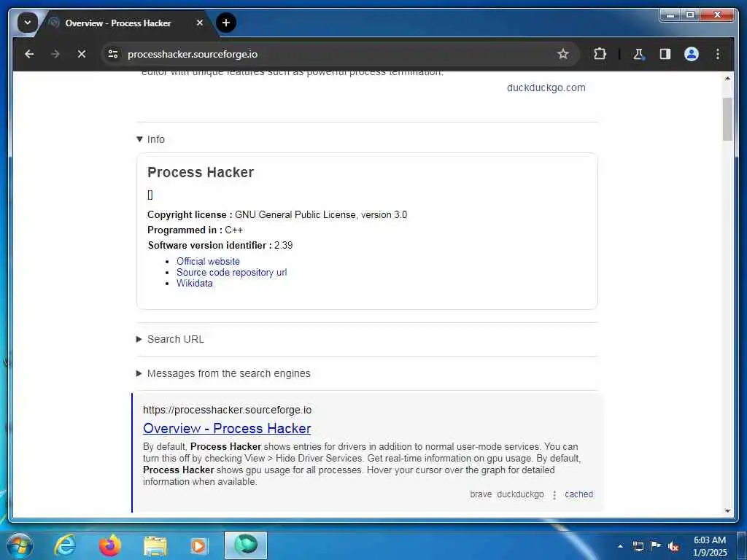Click the scrollbar up arrow

point(727,78)
